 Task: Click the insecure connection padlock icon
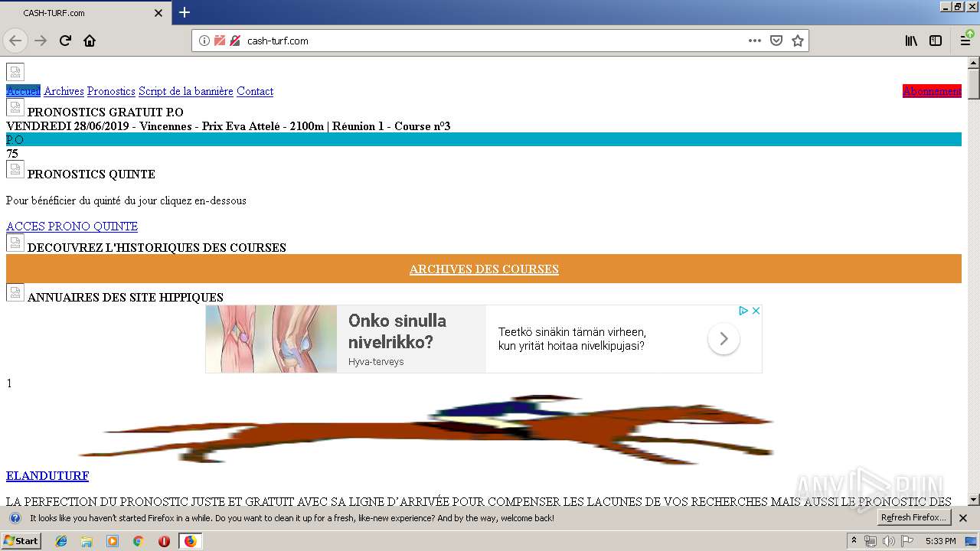[x=235, y=41]
